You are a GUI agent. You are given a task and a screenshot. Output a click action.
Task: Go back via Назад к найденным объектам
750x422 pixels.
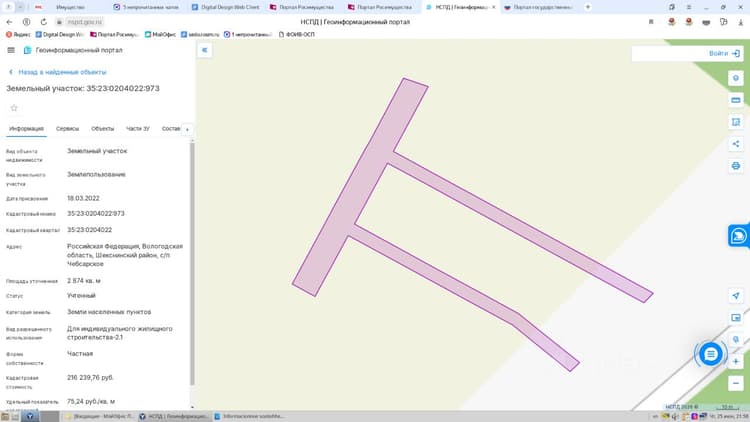58,72
